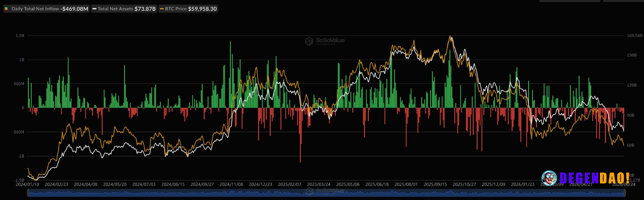Click the -1.5B left axis label

[x=19, y=180]
